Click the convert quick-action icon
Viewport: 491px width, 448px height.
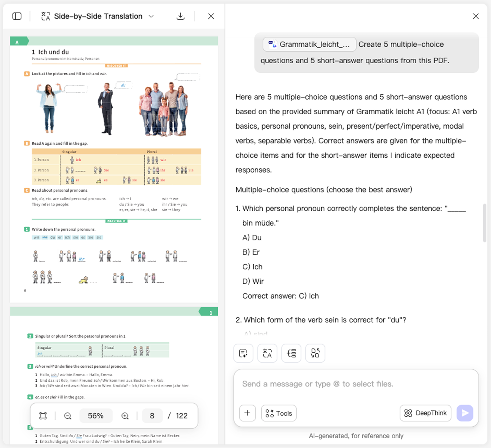tap(315, 353)
